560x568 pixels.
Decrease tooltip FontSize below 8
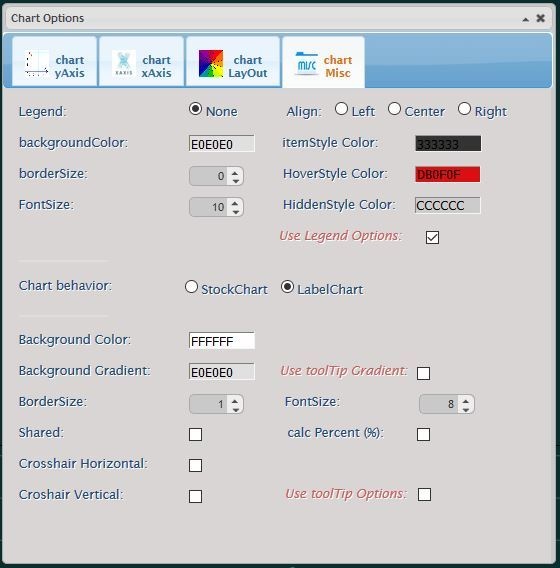(466, 409)
